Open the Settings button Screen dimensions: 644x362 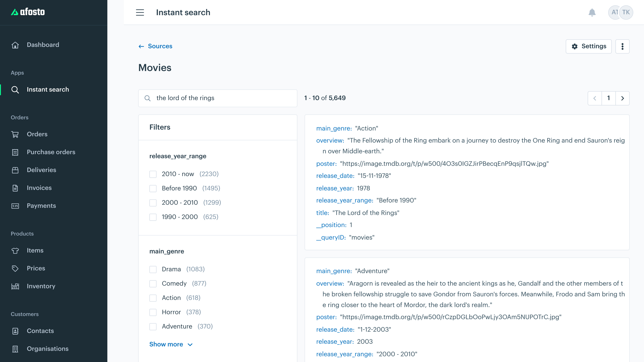coord(589,46)
